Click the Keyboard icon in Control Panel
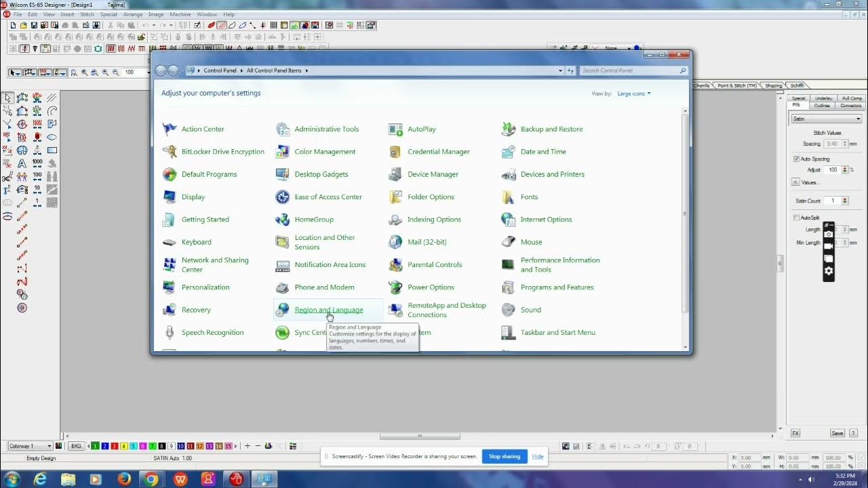Viewport: 868px width, 488px height. (x=170, y=242)
